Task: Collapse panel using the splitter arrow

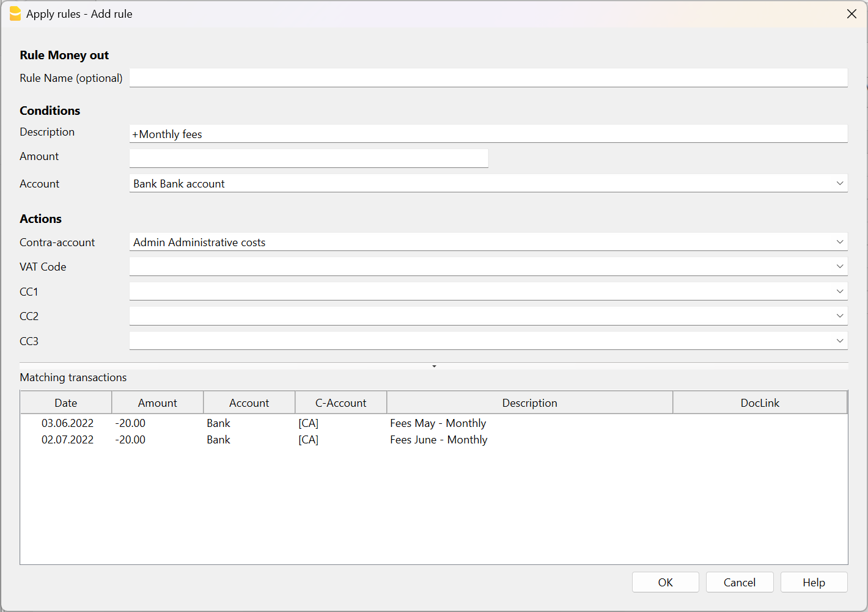Action: coord(434,366)
